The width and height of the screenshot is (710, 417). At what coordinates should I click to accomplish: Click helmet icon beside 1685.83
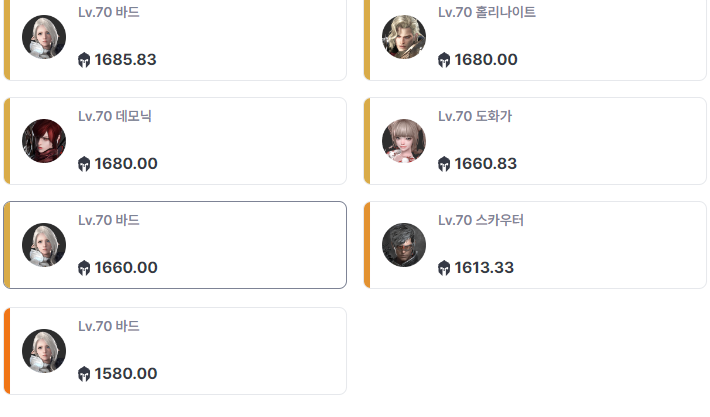(84, 60)
